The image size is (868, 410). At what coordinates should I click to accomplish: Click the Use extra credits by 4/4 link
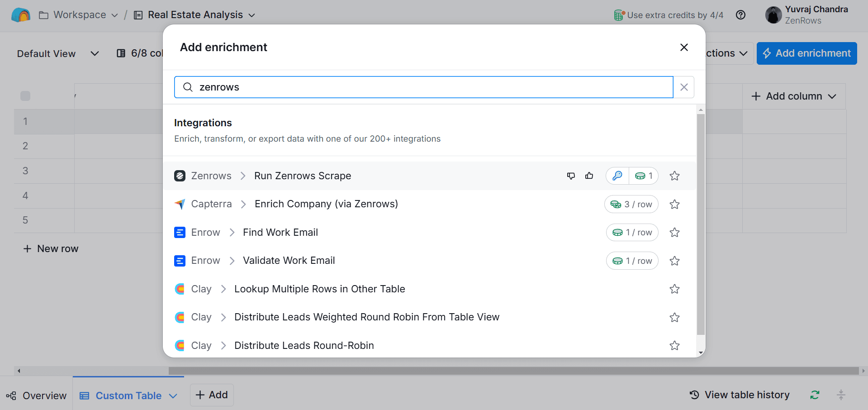675,15
